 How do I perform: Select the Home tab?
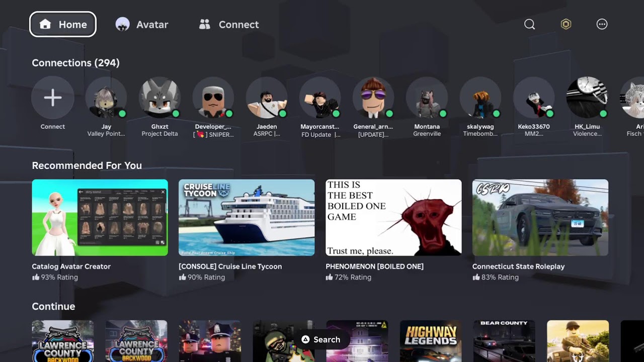pos(63,24)
